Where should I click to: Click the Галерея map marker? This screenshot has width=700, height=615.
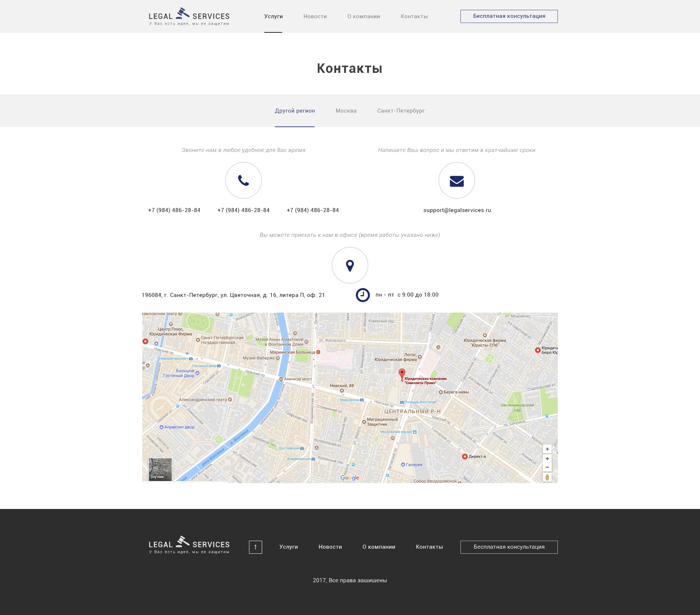403,465
